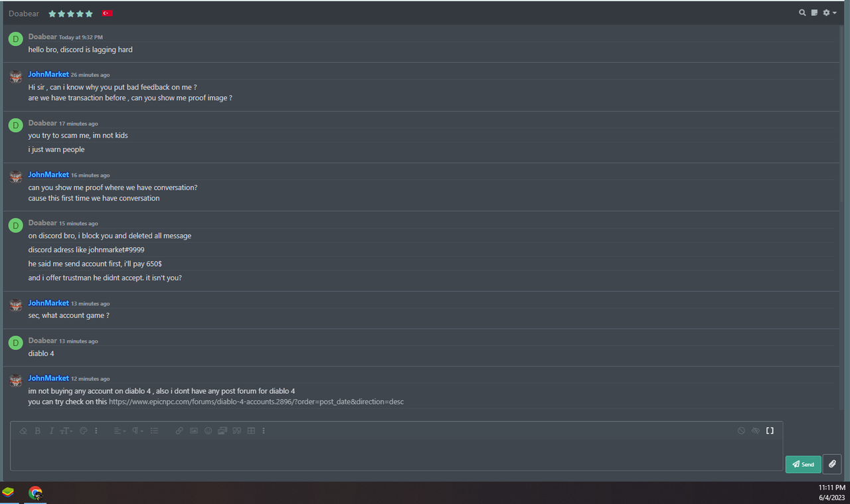Click the insert link icon
Viewport: 850px width, 504px height.
pos(179,431)
